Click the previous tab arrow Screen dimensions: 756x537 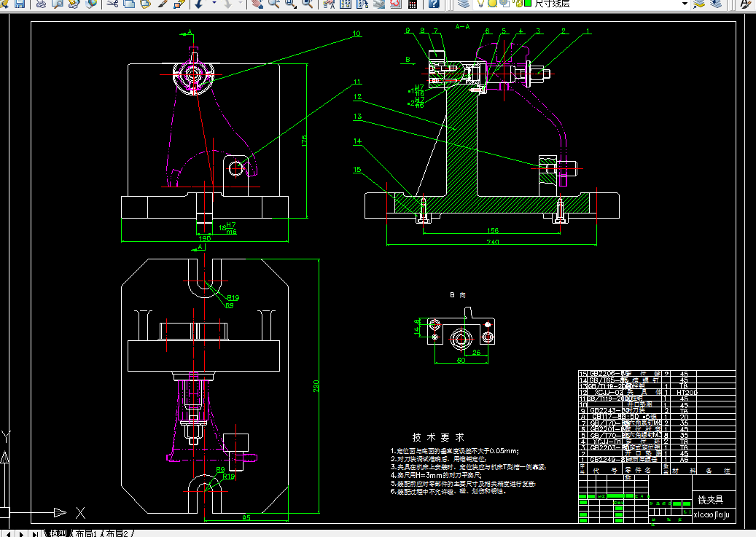coord(8,533)
